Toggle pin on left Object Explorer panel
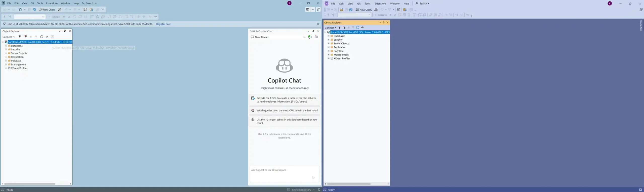 click(x=65, y=31)
